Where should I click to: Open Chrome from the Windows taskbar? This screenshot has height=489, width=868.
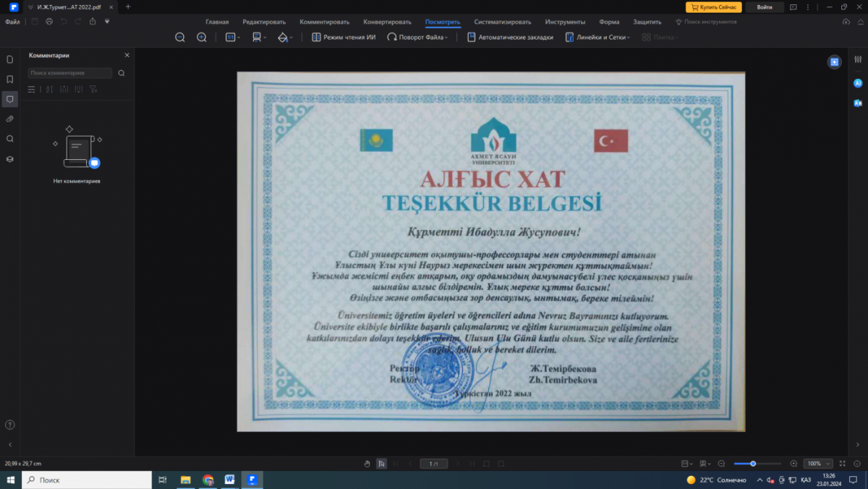208,480
